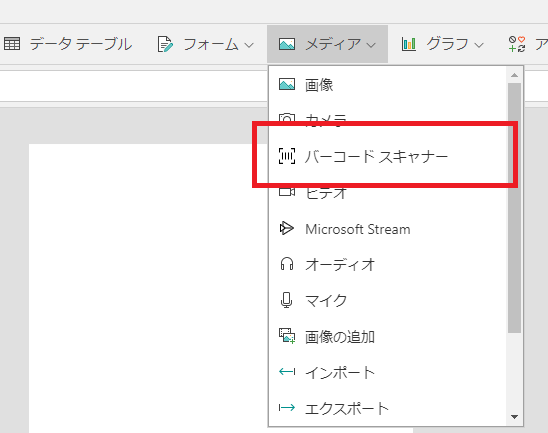Open the メディア ribbon menu

click(x=327, y=44)
